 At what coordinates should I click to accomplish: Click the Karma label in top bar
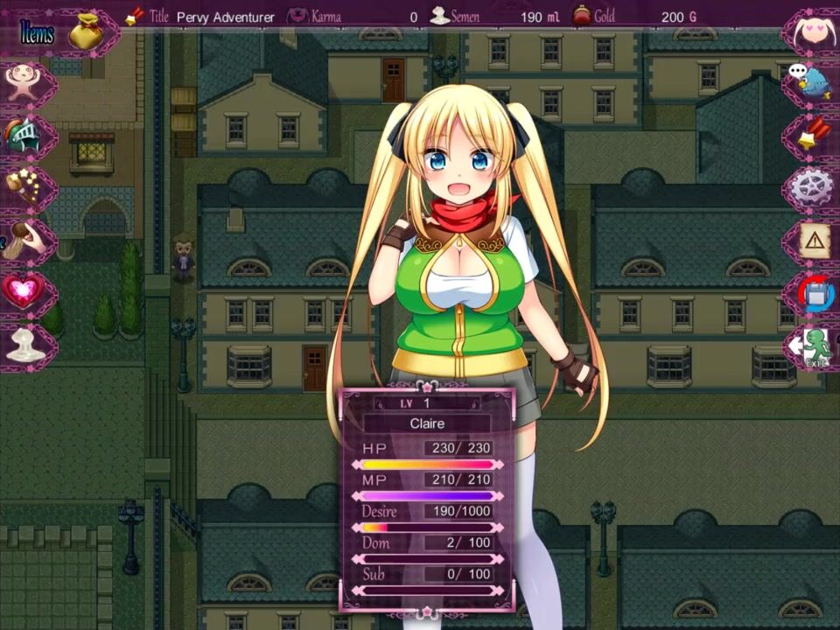(x=325, y=17)
